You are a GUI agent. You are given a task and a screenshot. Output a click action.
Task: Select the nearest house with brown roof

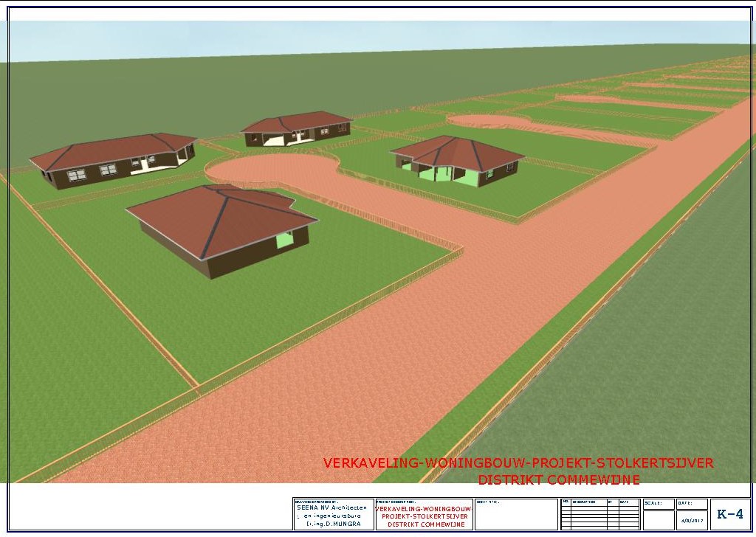221,229
